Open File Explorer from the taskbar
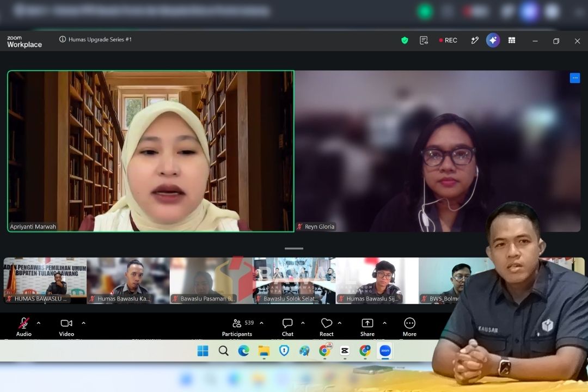Viewport: 588px width, 392px height. tap(264, 351)
